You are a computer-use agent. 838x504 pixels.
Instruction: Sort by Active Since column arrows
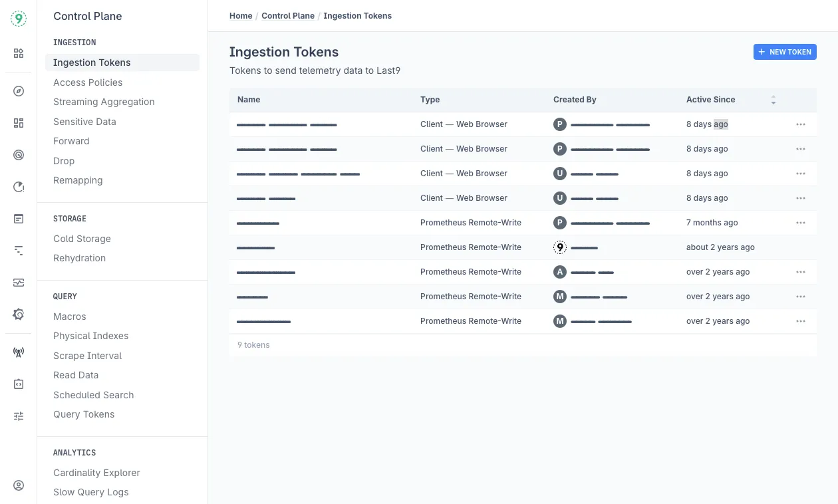pyautogui.click(x=773, y=100)
